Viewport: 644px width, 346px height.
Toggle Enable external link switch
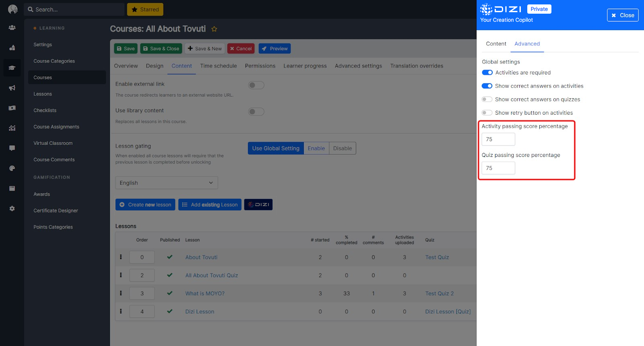pyautogui.click(x=256, y=85)
